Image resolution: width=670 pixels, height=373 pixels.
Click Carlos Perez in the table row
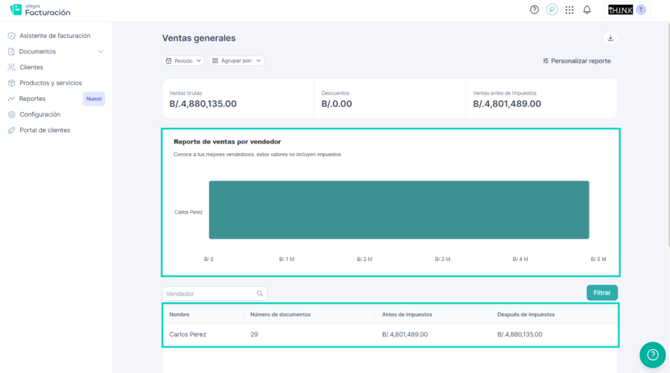(188, 335)
